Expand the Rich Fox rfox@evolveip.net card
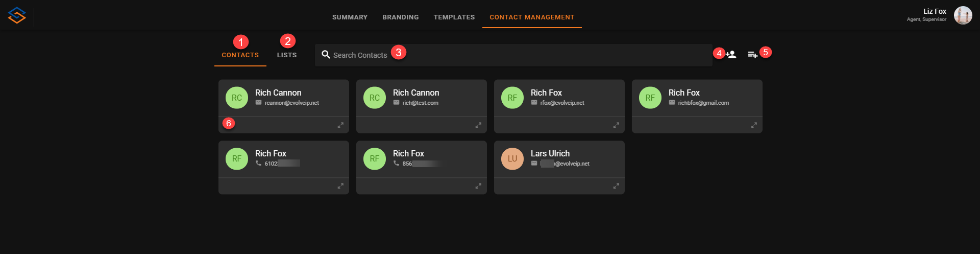The image size is (980, 254). (x=616, y=125)
